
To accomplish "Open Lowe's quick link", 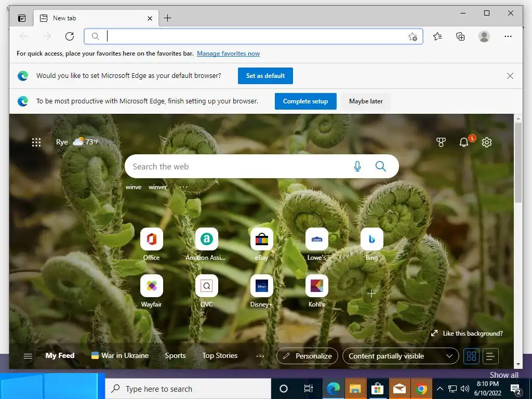I will [316, 244].
